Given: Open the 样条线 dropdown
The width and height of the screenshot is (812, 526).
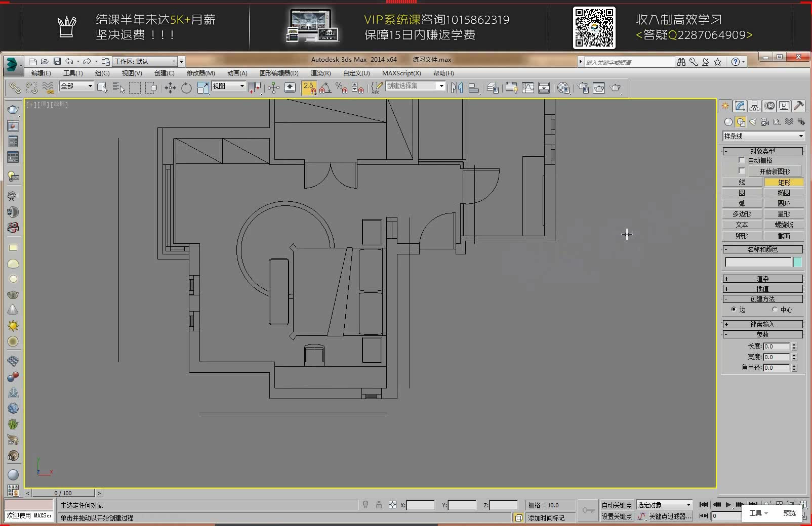Looking at the screenshot, I should tap(762, 136).
